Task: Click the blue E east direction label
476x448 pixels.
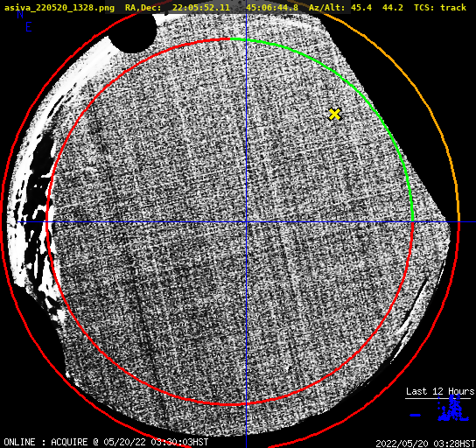Action: coord(29,27)
